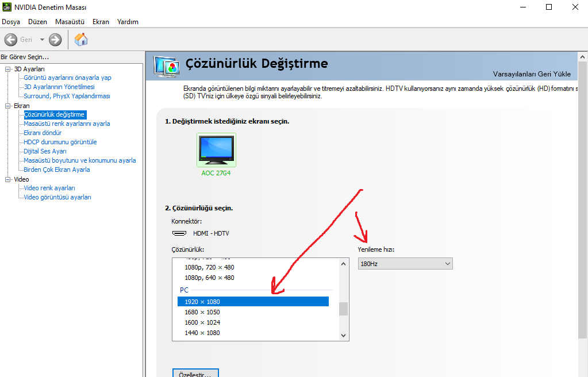
Task: Open Görüntü ayarlarını önayarla yap
Action: coord(67,78)
